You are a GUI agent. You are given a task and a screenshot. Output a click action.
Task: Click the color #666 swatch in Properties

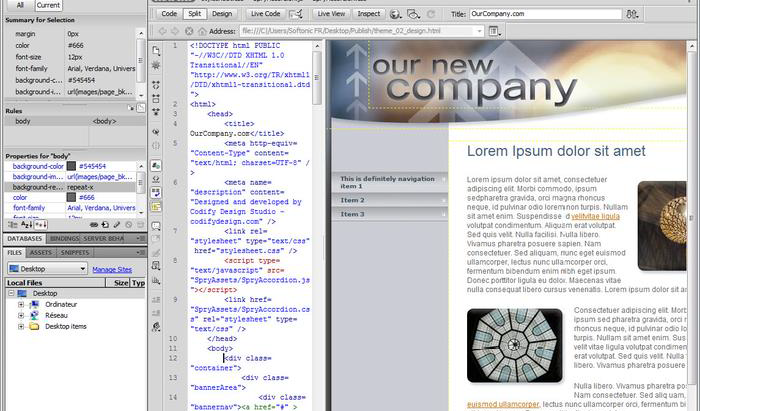click(71, 198)
